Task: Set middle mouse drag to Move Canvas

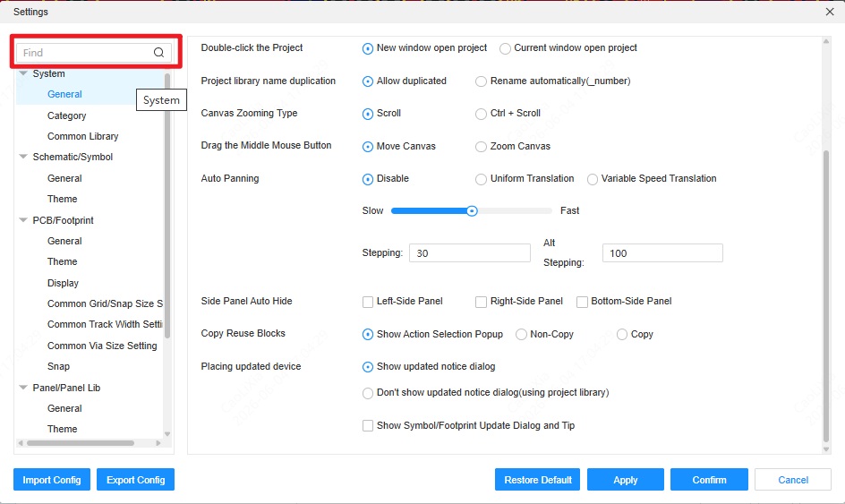Action: pos(368,147)
